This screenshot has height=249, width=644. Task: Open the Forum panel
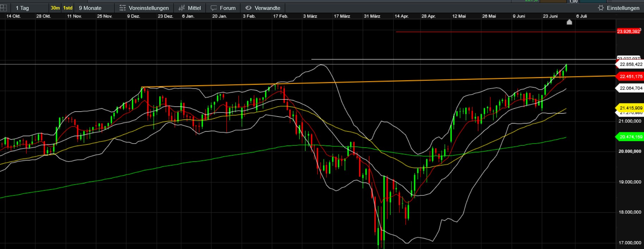click(x=223, y=8)
